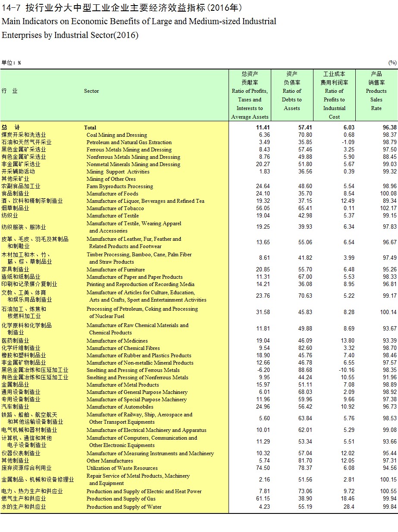Select the '总资产 贡献率' header cell

click(x=250, y=78)
